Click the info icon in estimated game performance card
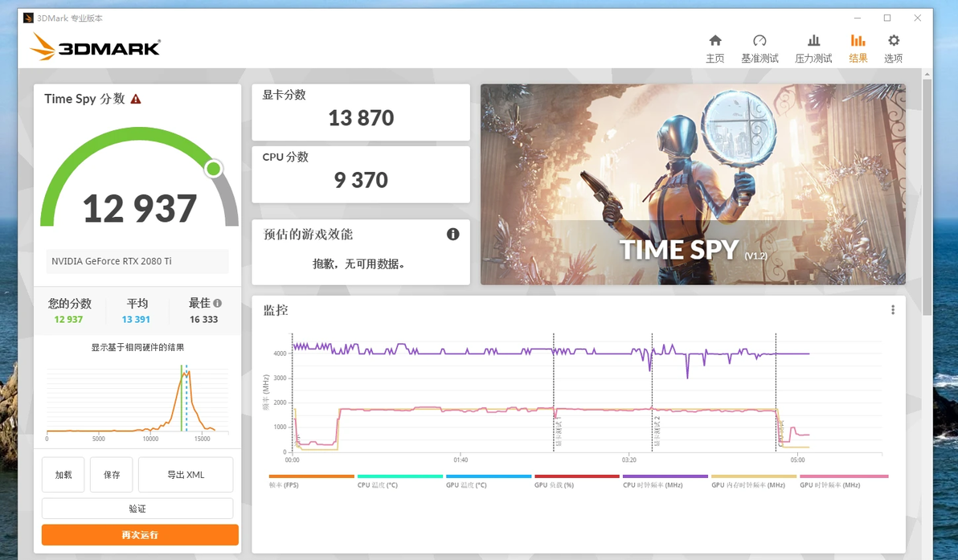Image resolution: width=958 pixels, height=560 pixels. [x=452, y=234]
